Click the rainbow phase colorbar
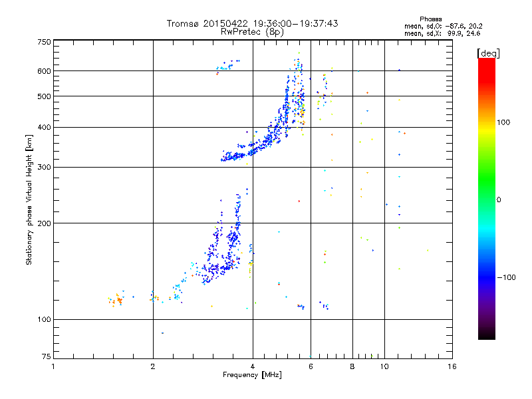 click(487, 198)
